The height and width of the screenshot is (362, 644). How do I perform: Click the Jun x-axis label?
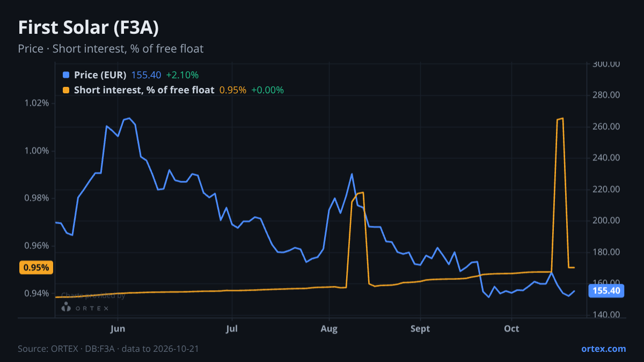coord(118,329)
